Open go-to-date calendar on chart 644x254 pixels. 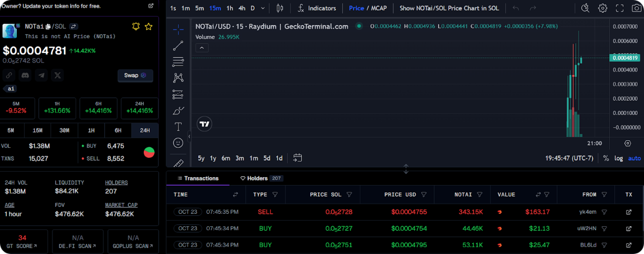tap(297, 158)
